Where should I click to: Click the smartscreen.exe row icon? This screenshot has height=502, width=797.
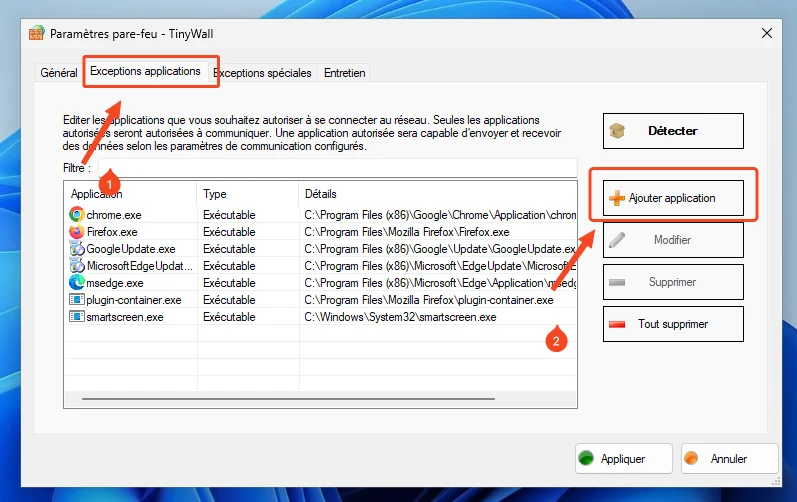pos(77,317)
